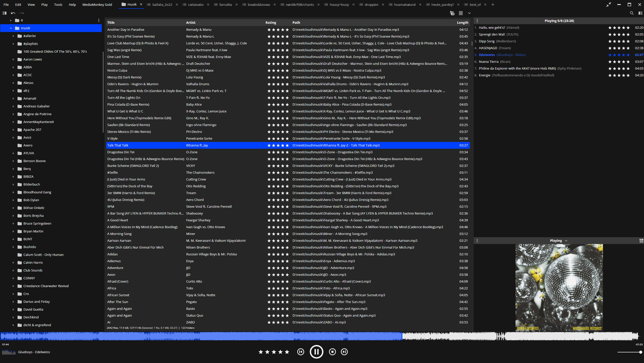Select Nueva Tierra in the Playing list
This screenshot has height=363, width=644.
[559, 62]
